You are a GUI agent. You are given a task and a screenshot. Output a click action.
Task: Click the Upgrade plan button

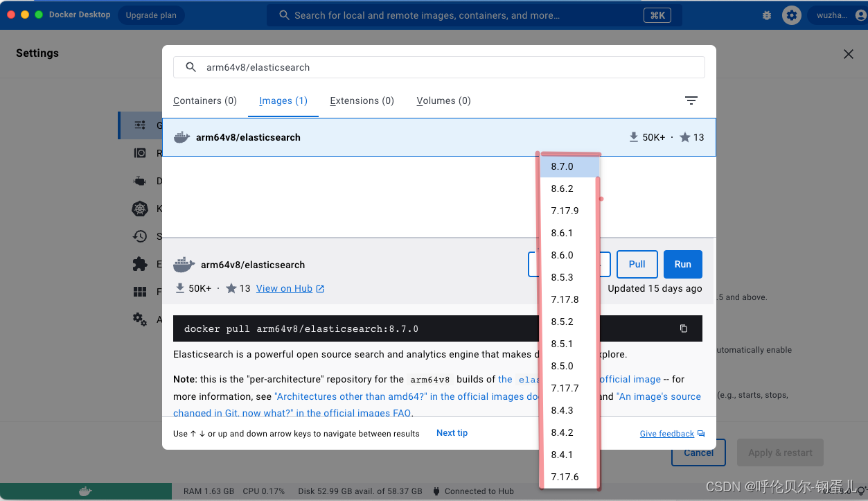point(151,15)
